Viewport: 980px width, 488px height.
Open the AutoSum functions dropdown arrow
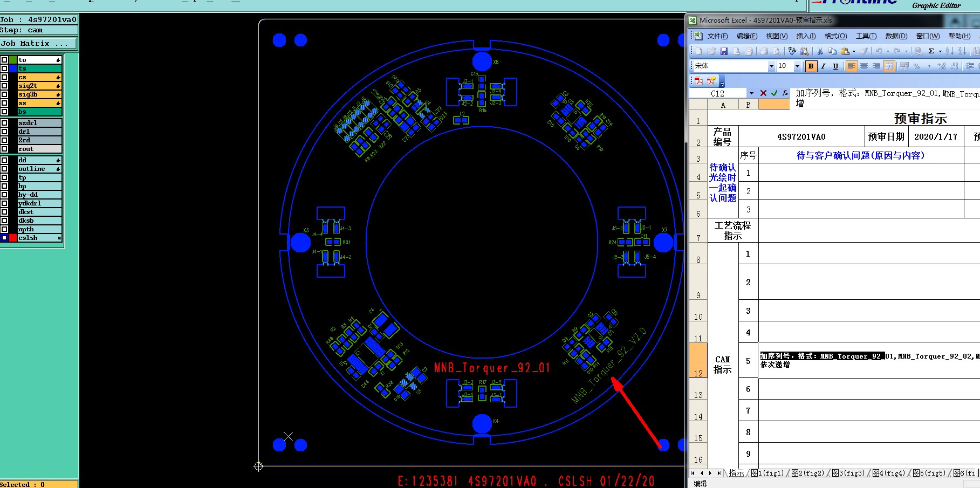click(x=940, y=52)
